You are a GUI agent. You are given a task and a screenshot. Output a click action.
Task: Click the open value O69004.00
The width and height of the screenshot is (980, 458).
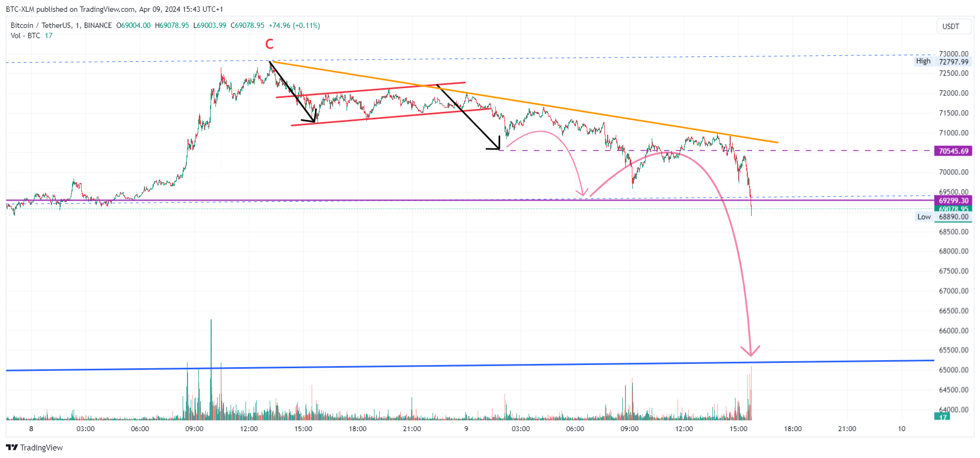coord(133,25)
